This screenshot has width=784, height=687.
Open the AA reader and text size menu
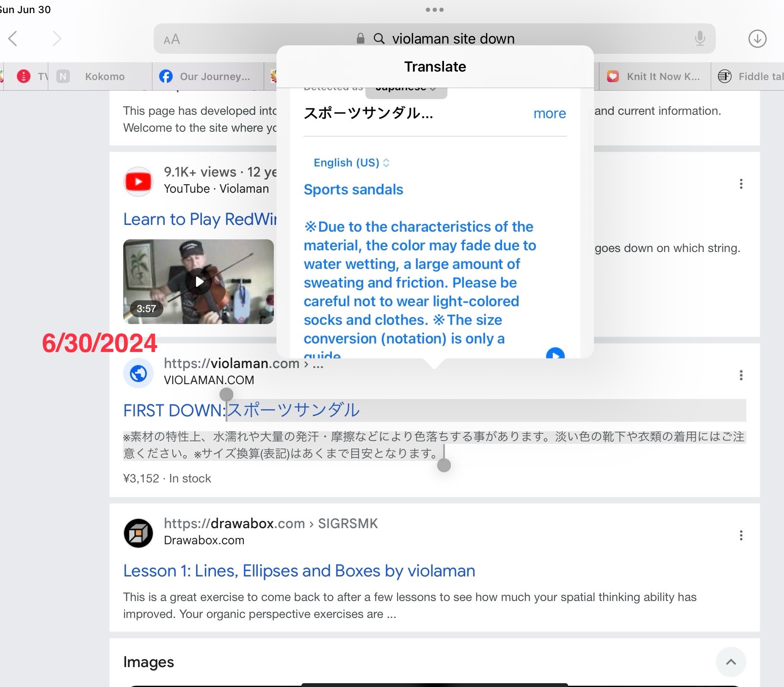[x=172, y=39]
